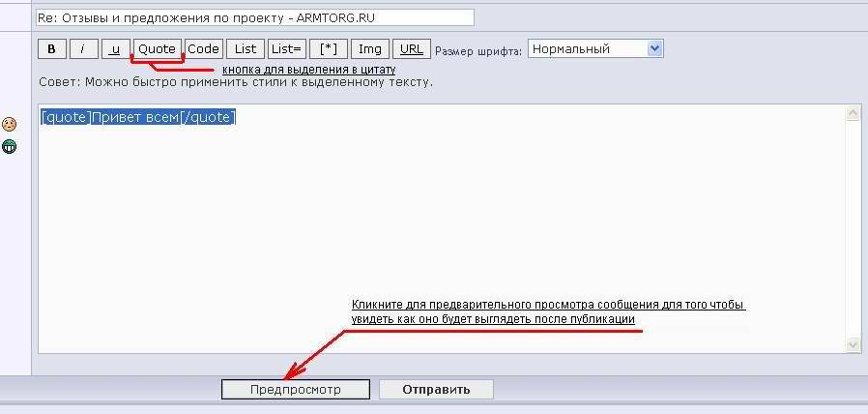The height and width of the screenshot is (414, 868).
Task: Click the Bold (B) formatting button
Action: coord(51,48)
